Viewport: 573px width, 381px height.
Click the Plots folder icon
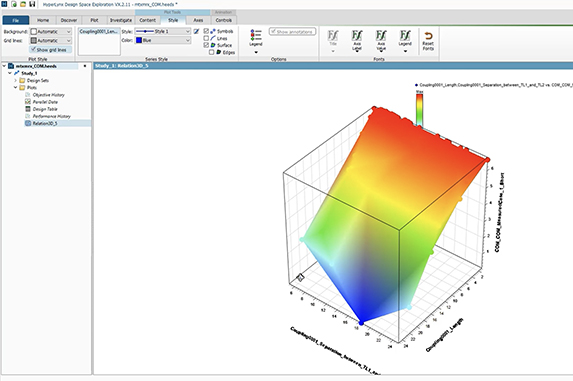tap(22, 87)
